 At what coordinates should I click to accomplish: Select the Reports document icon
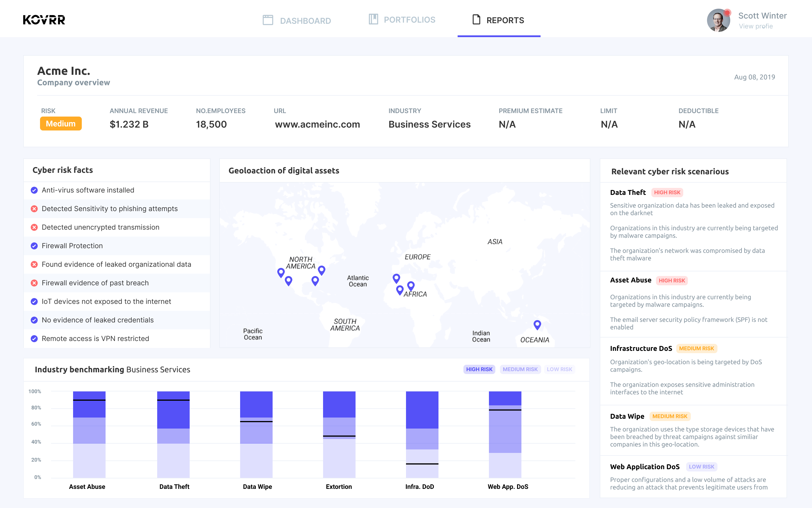click(476, 20)
